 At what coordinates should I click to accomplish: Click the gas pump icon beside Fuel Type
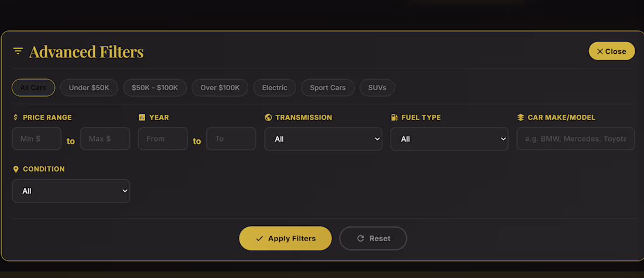pyautogui.click(x=395, y=117)
